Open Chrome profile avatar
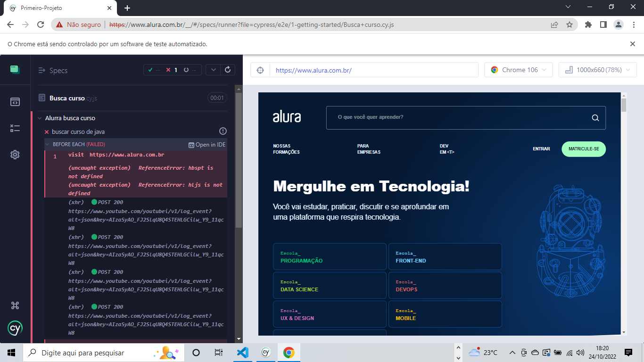The image size is (644, 362). [x=618, y=25]
